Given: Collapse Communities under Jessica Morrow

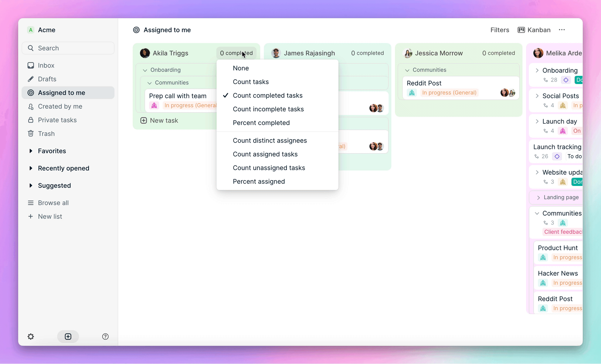Looking at the screenshot, I should 407,70.
